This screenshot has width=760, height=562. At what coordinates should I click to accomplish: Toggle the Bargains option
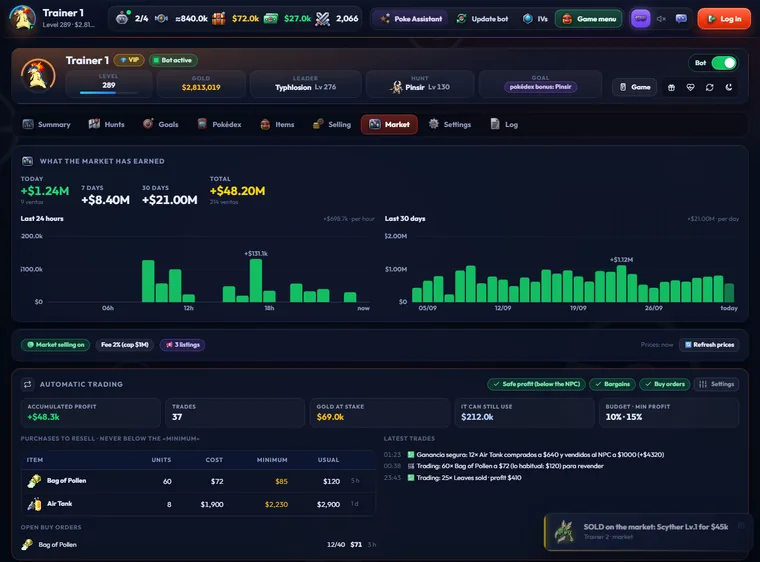pyautogui.click(x=612, y=384)
